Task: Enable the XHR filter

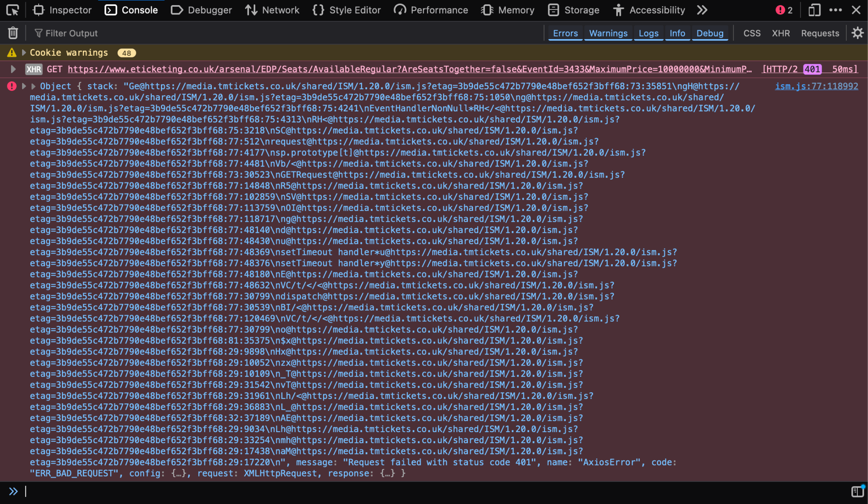Action: pyautogui.click(x=781, y=33)
